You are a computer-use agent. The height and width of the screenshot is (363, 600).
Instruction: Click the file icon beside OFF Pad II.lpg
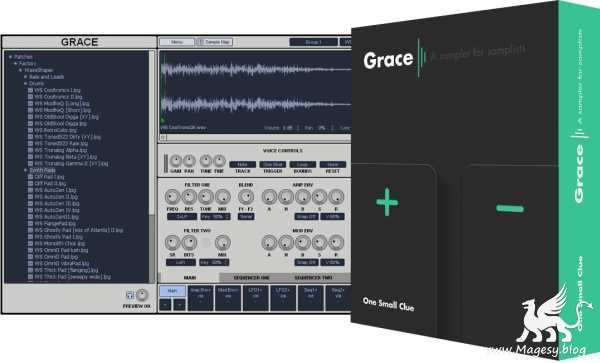[x=30, y=183]
